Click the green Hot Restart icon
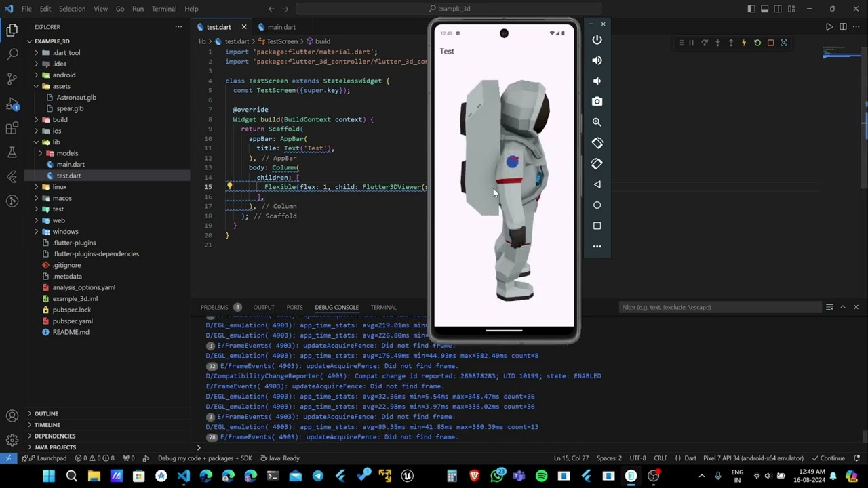This screenshot has height=488, width=868. [757, 43]
